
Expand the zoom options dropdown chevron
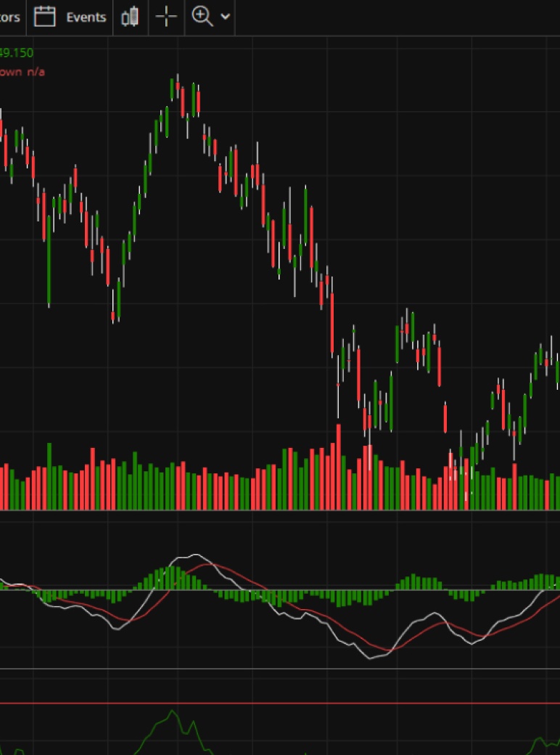pos(226,17)
